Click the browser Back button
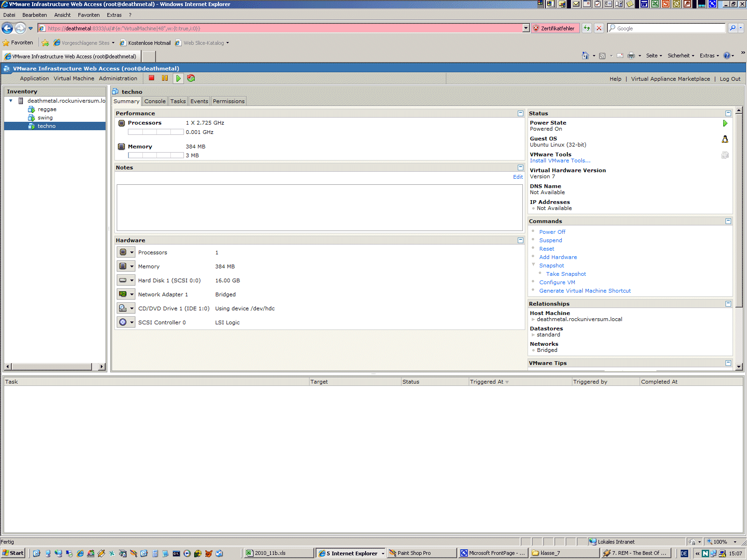This screenshot has width=747, height=560. [7, 28]
